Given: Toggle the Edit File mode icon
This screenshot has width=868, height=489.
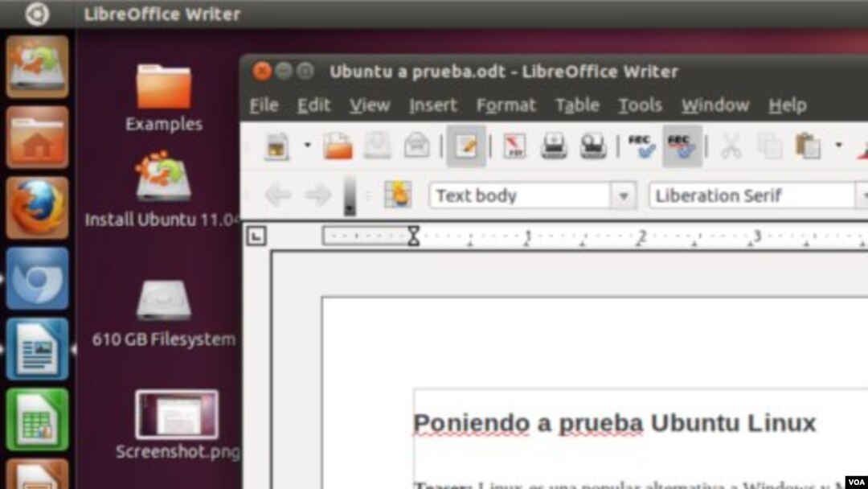Looking at the screenshot, I should tap(466, 146).
